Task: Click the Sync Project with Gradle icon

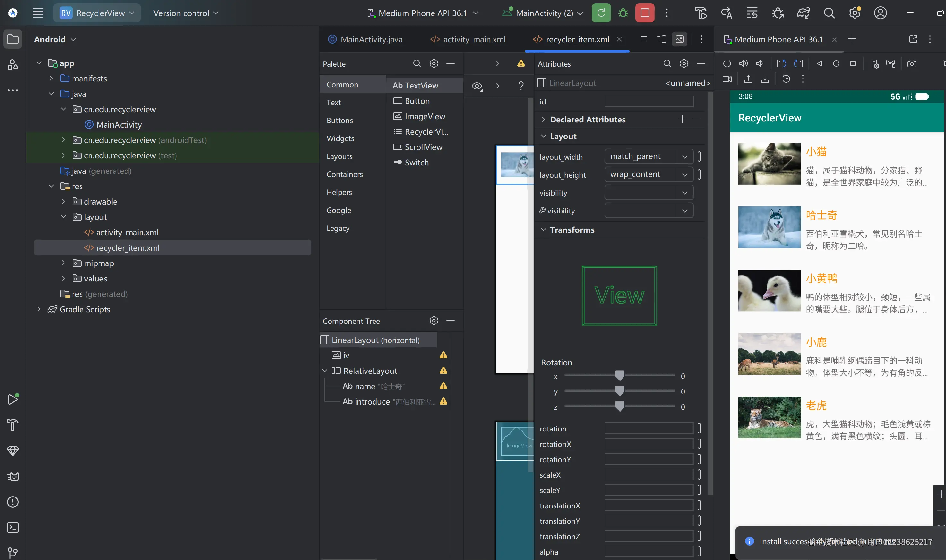Action: click(803, 13)
